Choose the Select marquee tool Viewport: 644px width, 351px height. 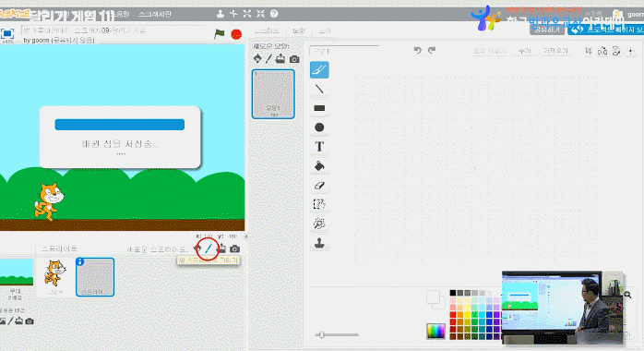(x=319, y=204)
